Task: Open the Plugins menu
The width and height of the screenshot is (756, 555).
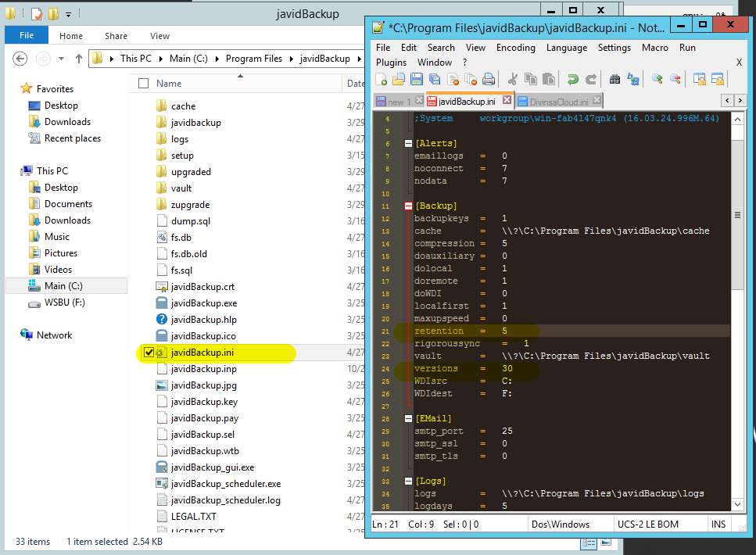Action: 391,63
